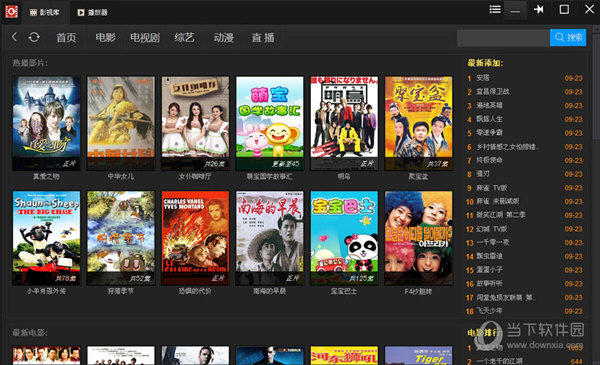The width and height of the screenshot is (600, 365).
Task: Select the first entry in latest added list
Action: tap(525, 78)
